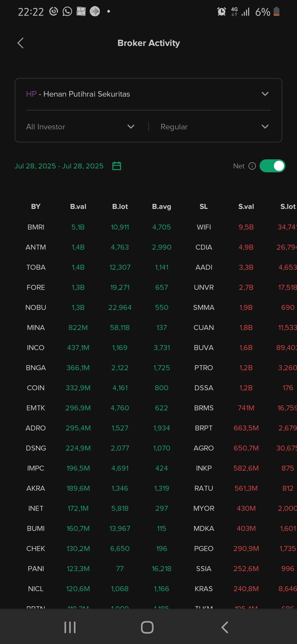This screenshot has height=644, width=297.
Task: Select SMMA in the sell list
Action: point(204,307)
